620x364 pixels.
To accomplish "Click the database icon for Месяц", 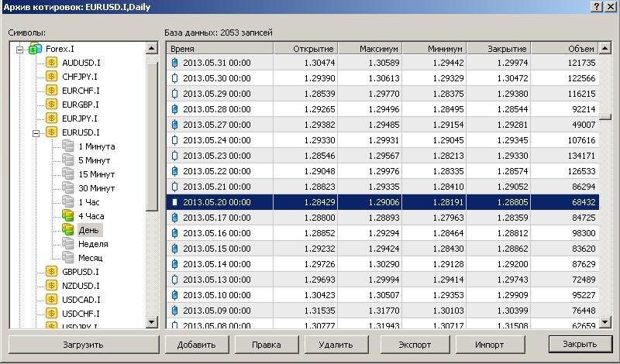I will point(68,257).
